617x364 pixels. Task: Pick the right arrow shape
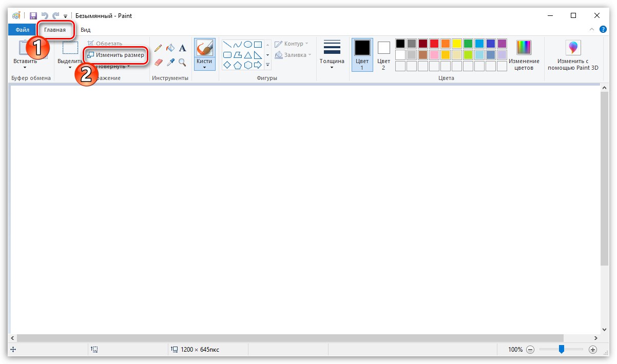click(x=258, y=65)
